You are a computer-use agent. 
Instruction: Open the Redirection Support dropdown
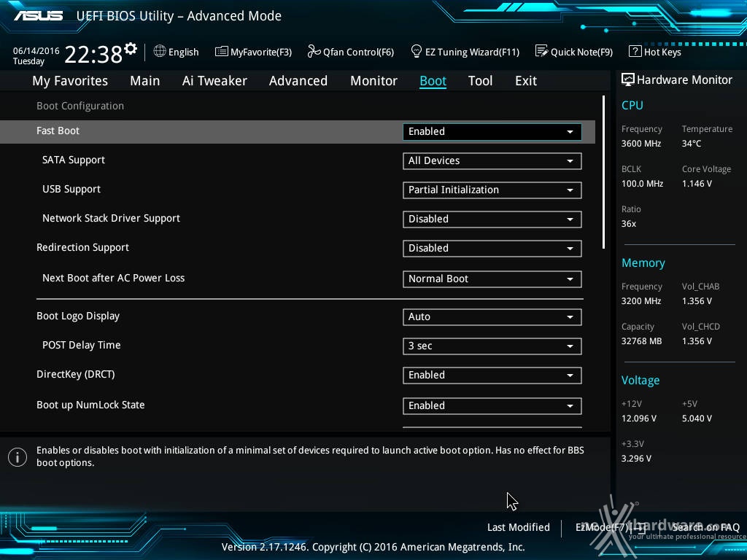pyautogui.click(x=492, y=248)
